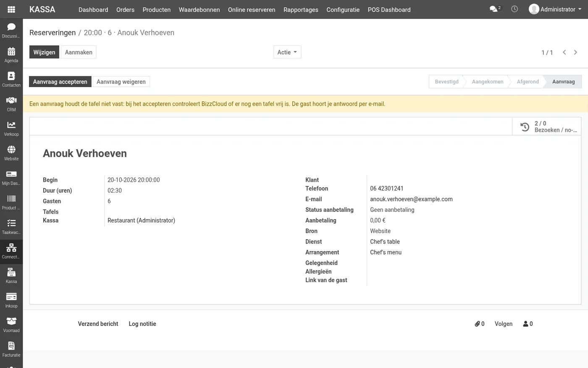The width and height of the screenshot is (588, 368).
Task: Open the Configuratie menu
Action: [343, 10]
